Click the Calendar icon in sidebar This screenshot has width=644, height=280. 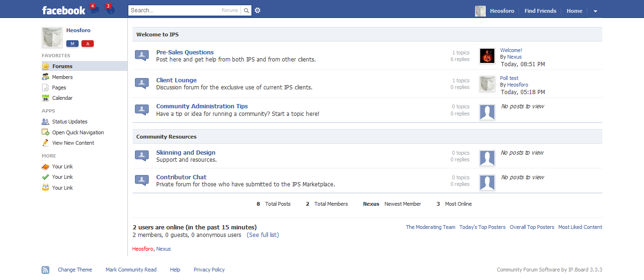pos(45,98)
